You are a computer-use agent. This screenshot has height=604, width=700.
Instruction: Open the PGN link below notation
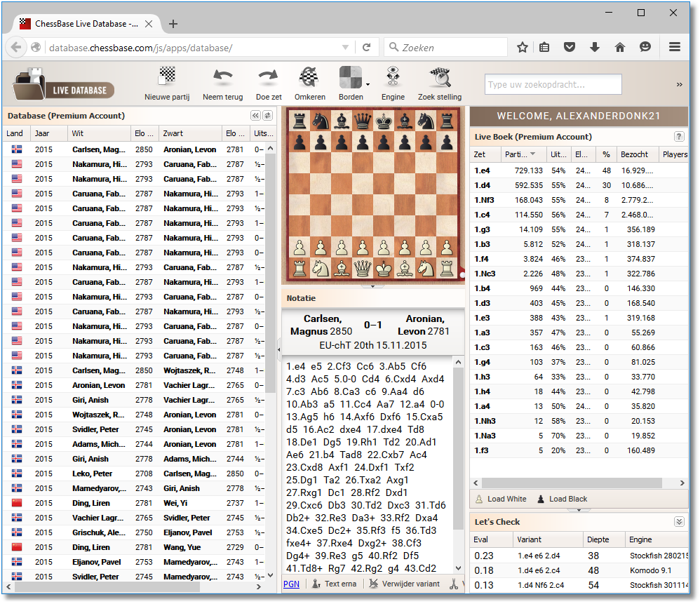pyautogui.click(x=290, y=584)
